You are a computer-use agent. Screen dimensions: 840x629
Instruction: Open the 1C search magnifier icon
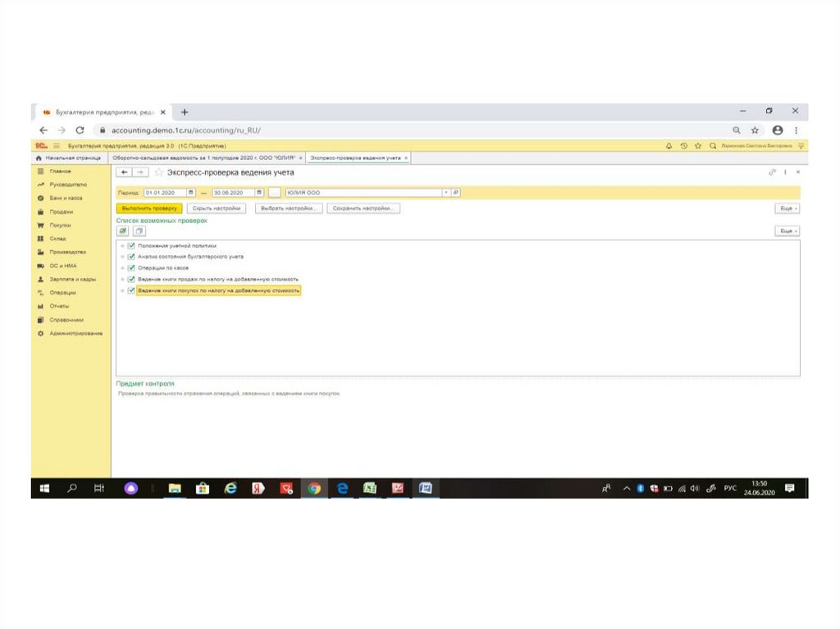point(712,145)
